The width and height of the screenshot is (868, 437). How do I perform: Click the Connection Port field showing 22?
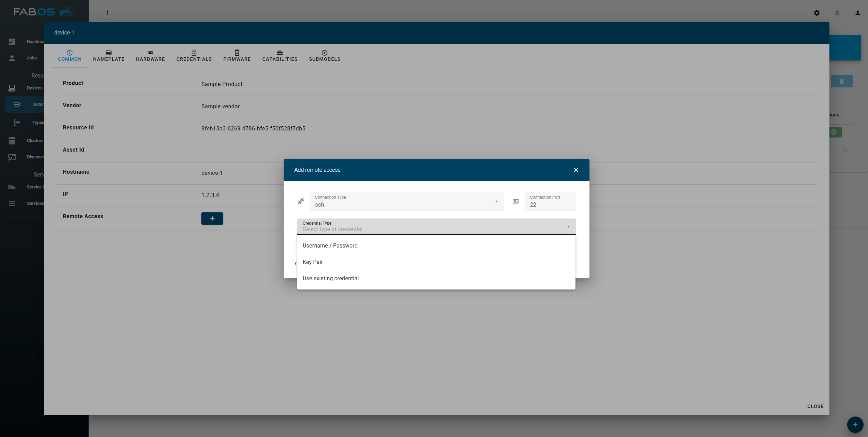pos(550,205)
